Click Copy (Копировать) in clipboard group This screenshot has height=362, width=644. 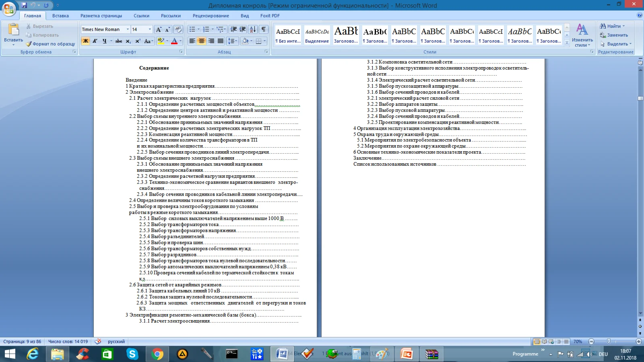pos(42,35)
